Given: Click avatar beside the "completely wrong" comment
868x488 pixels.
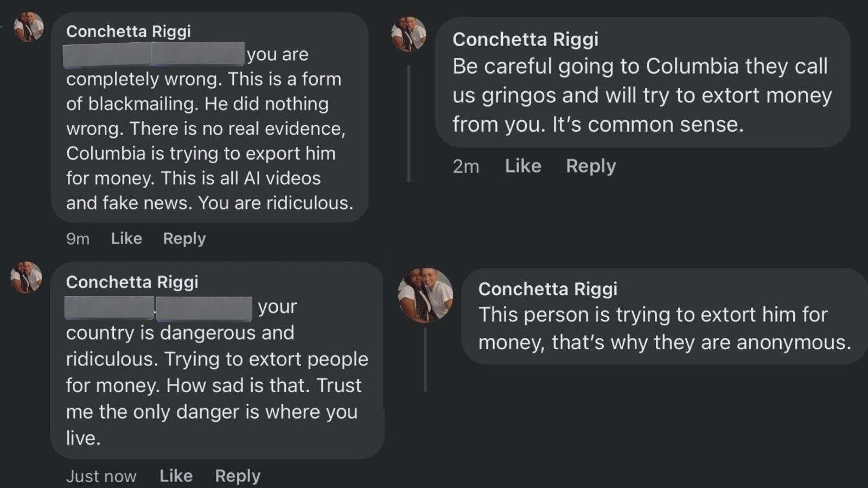Looking at the screenshot, I should [29, 27].
